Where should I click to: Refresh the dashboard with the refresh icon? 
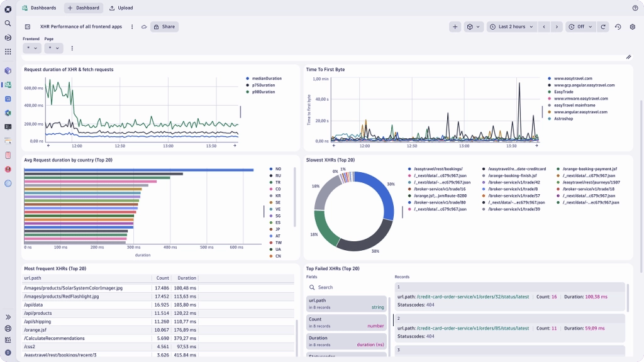point(602,26)
